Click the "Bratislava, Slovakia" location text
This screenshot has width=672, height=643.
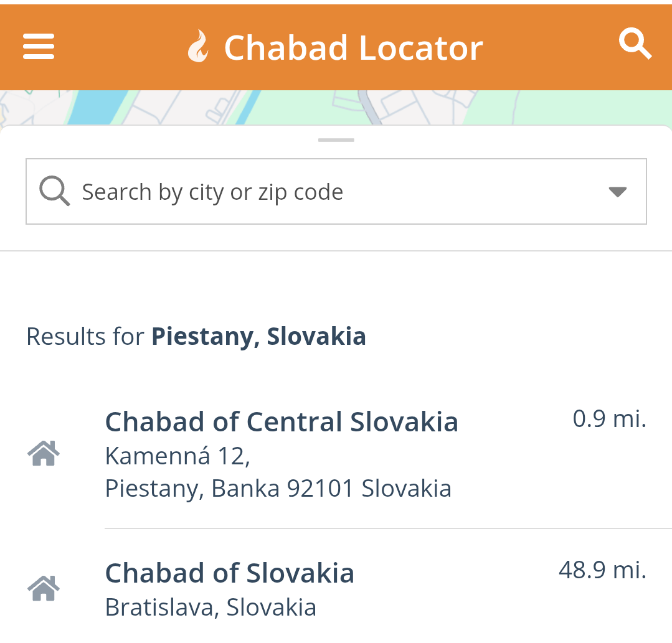(211, 607)
